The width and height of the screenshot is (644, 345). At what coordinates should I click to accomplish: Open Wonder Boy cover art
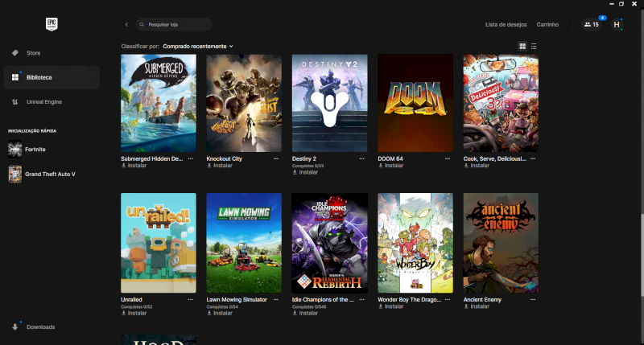pyautogui.click(x=415, y=243)
